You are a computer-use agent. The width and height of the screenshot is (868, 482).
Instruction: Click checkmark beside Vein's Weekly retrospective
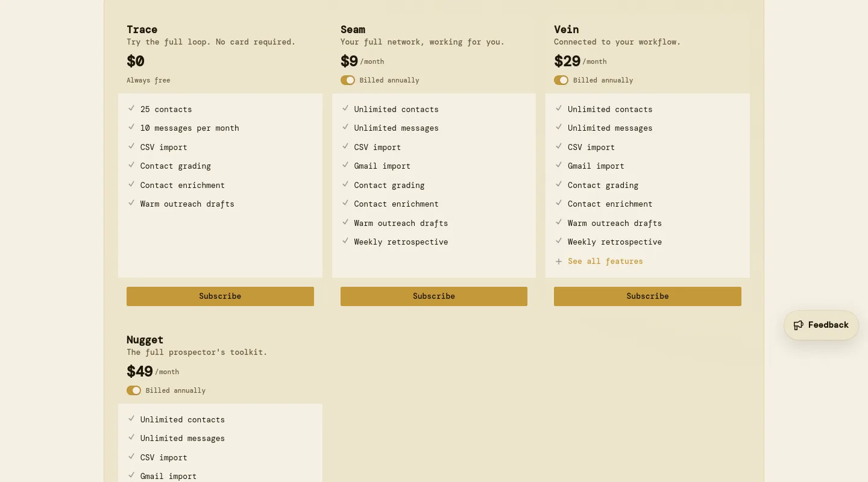coord(559,241)
